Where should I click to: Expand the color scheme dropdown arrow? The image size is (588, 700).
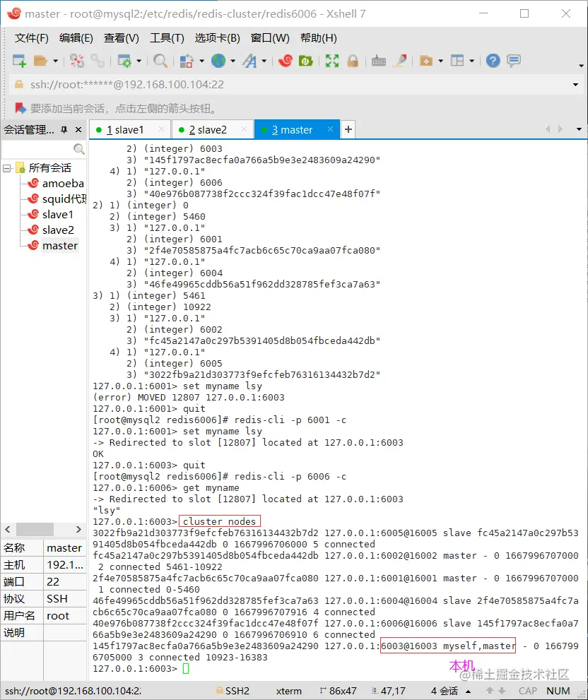[201, 61]
